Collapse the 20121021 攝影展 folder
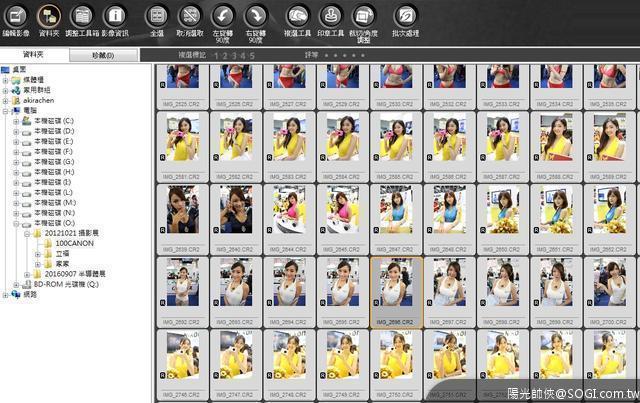The image size is (640, 403). tap(27, 232)
